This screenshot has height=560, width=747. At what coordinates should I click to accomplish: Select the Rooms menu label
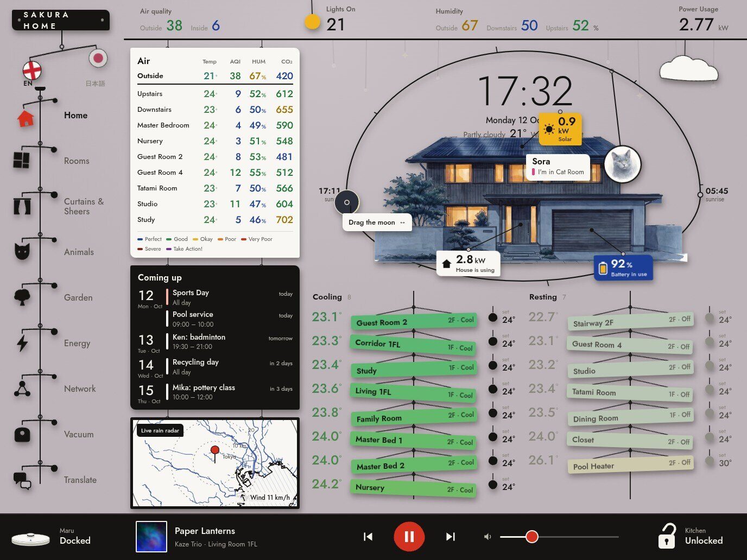coord(77,161)
